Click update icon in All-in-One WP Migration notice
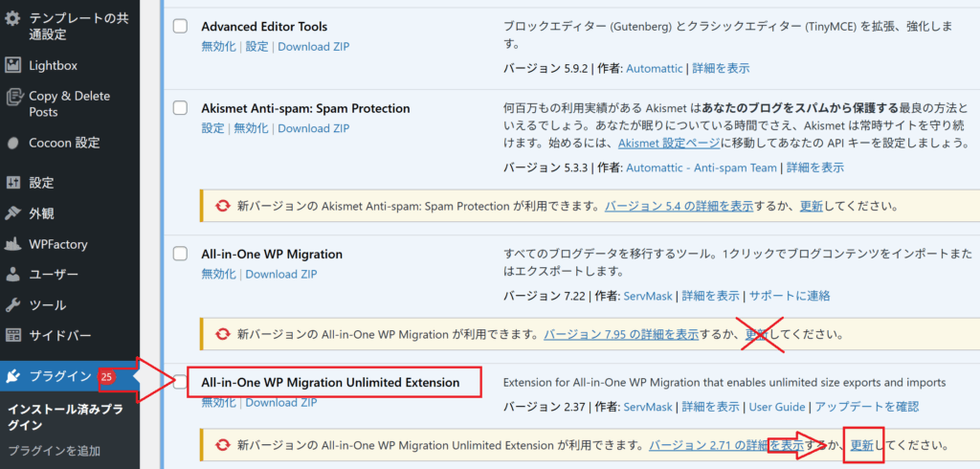 222,334
